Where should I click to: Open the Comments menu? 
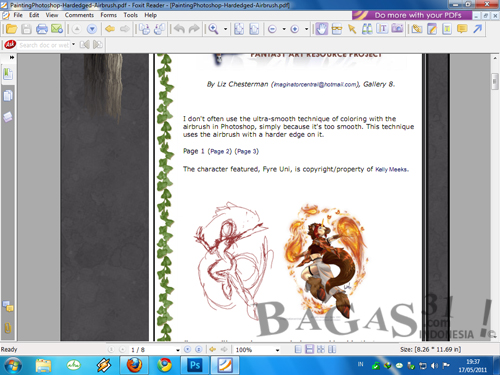pos(79,15)
